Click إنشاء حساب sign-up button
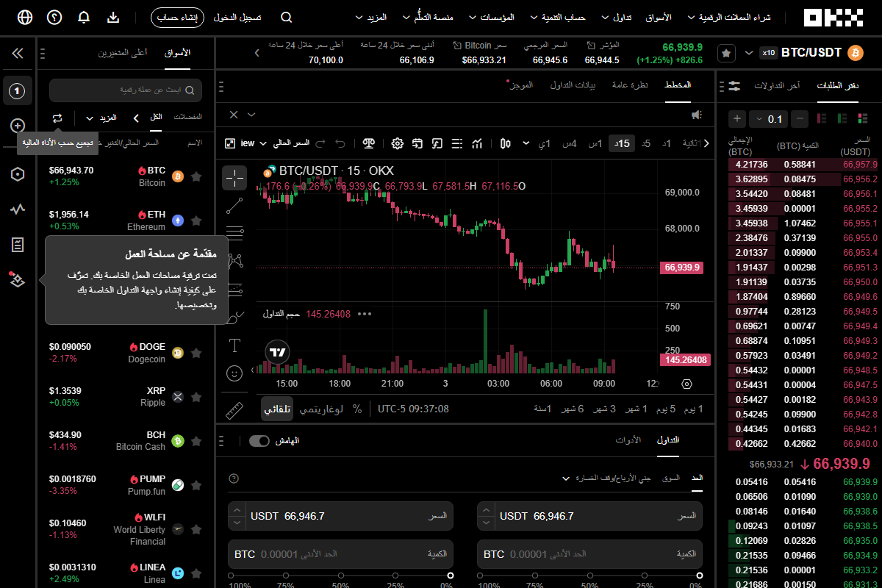The width and height of the screenshot is (882, 588). coord(177,17)
